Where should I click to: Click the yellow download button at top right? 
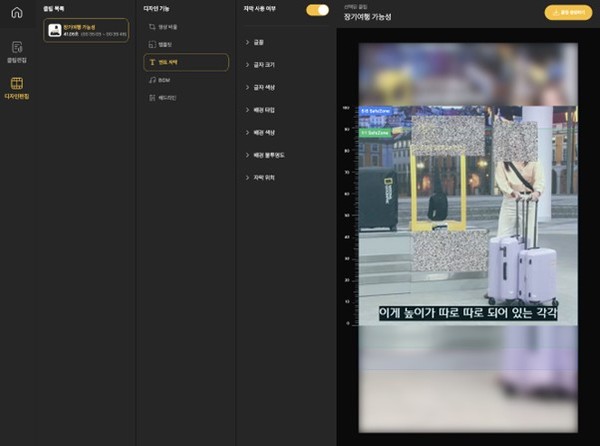(x=568, y=13)
